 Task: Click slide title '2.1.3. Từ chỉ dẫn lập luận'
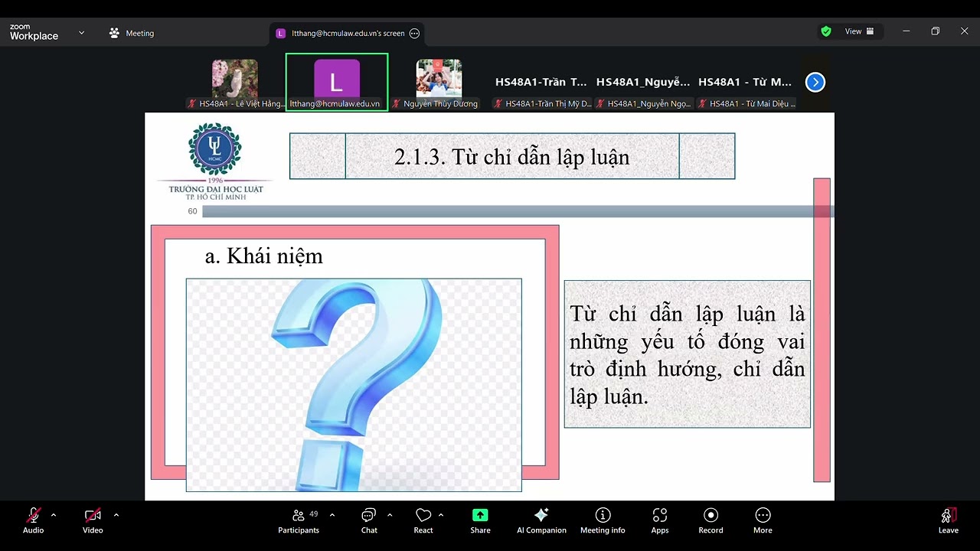point(512,157)
